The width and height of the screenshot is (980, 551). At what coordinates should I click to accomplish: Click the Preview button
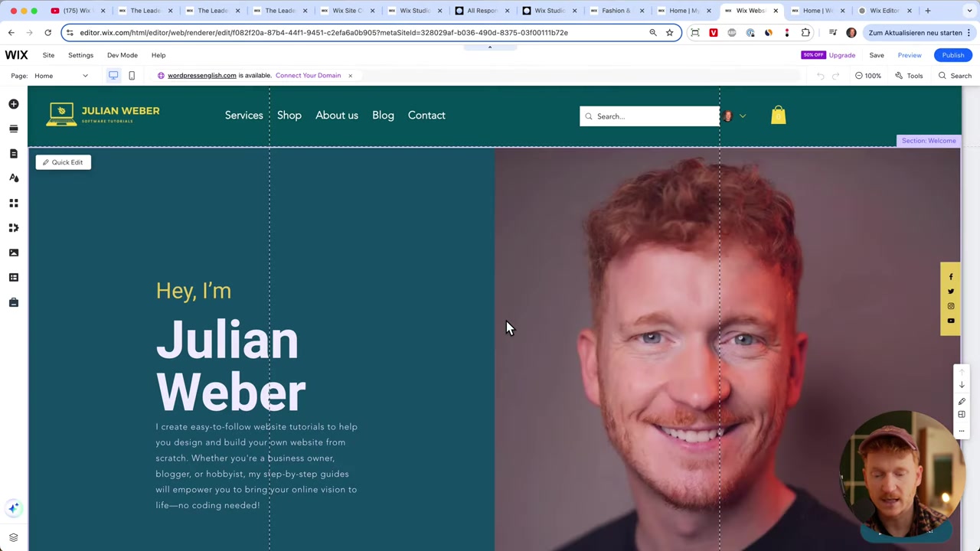tap(910, 55)
